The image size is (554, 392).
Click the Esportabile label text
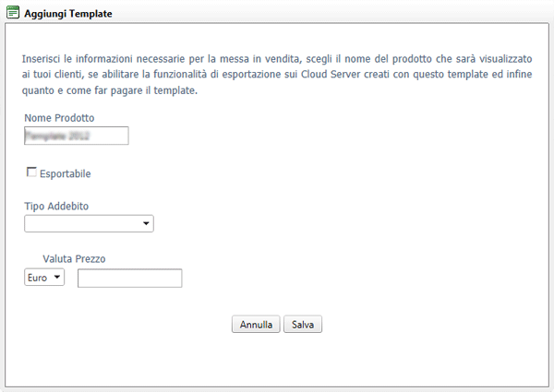(x=66, y=173)
